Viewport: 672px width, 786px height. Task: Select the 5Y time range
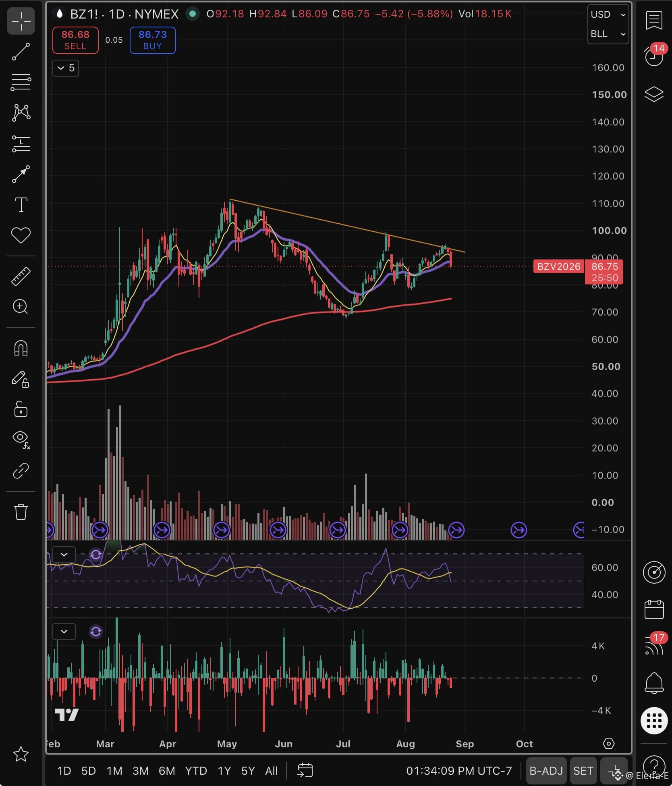(x=248, y=771)
